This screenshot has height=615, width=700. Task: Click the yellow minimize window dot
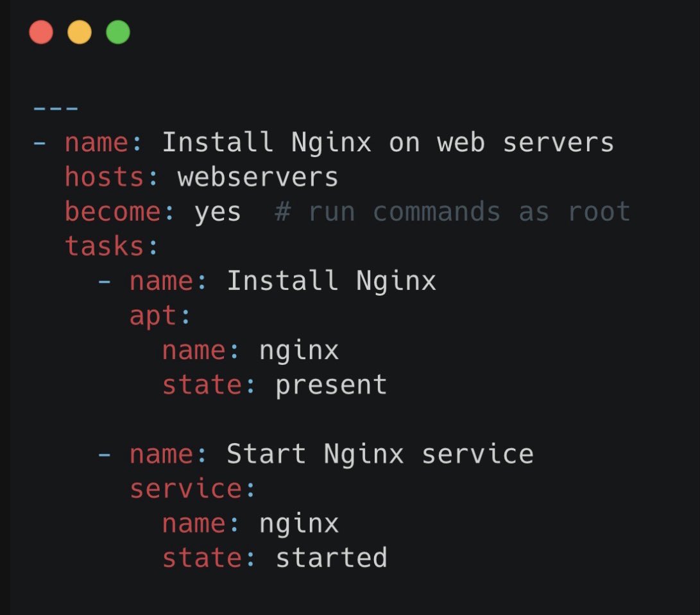pos(80,32)
